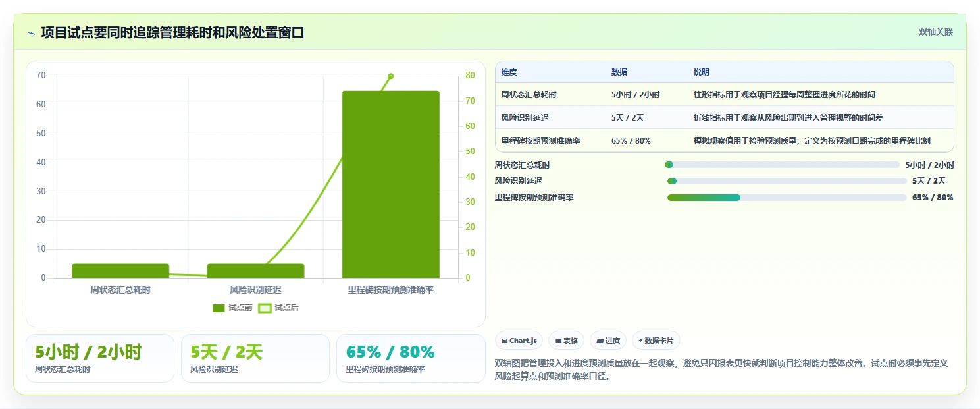Image resolution: width=980 pixels, height=409 pixels.
Task: Click the line data point at 80
Action: point(390,76)
